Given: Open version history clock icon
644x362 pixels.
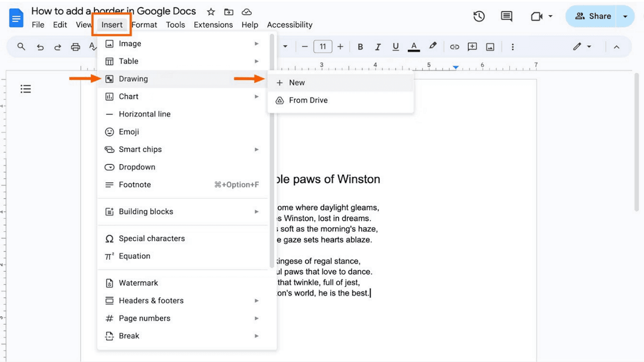Looking at the screenshot, I should [x=479, y=16].
